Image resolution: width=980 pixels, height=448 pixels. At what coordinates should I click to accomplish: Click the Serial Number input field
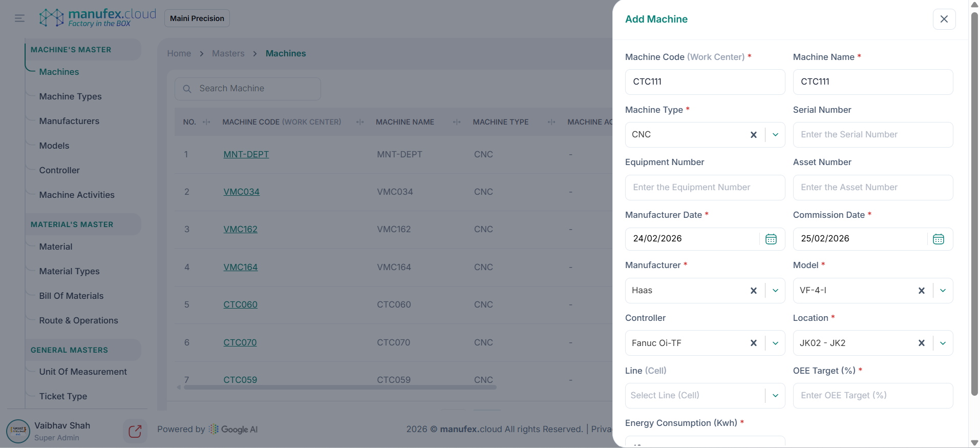pyautogui.click(x=872, y=135)
